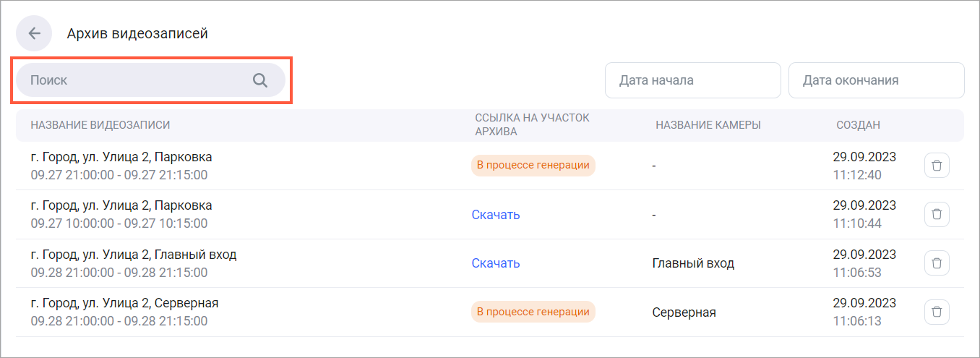Click the Серверная В процессе генерации badge
This screenshot has width=980, height=358.
click(x=533, y=312)
